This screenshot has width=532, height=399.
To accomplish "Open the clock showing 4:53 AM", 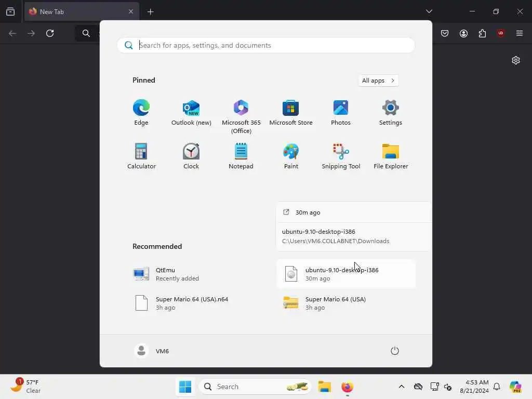I will [474, 387].
